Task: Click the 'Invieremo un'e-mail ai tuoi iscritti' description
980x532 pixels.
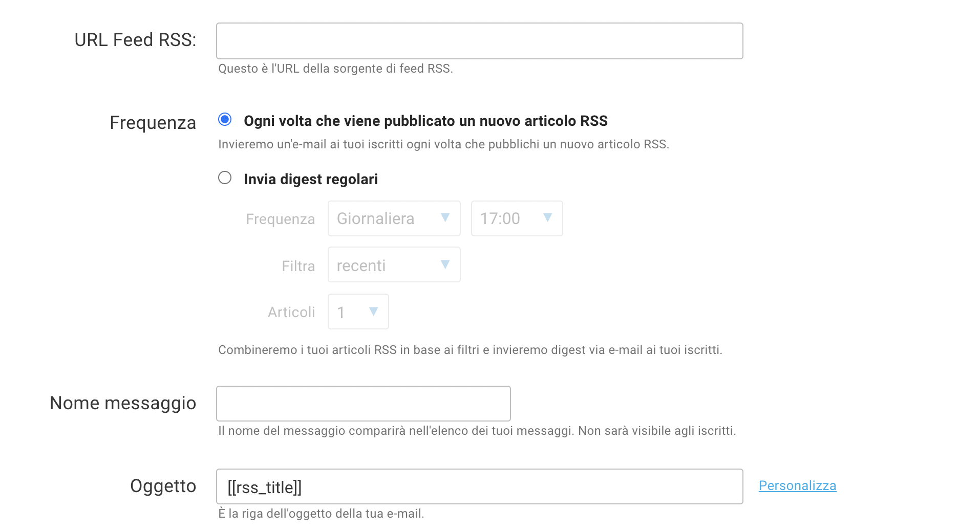Action: point(443,144)
